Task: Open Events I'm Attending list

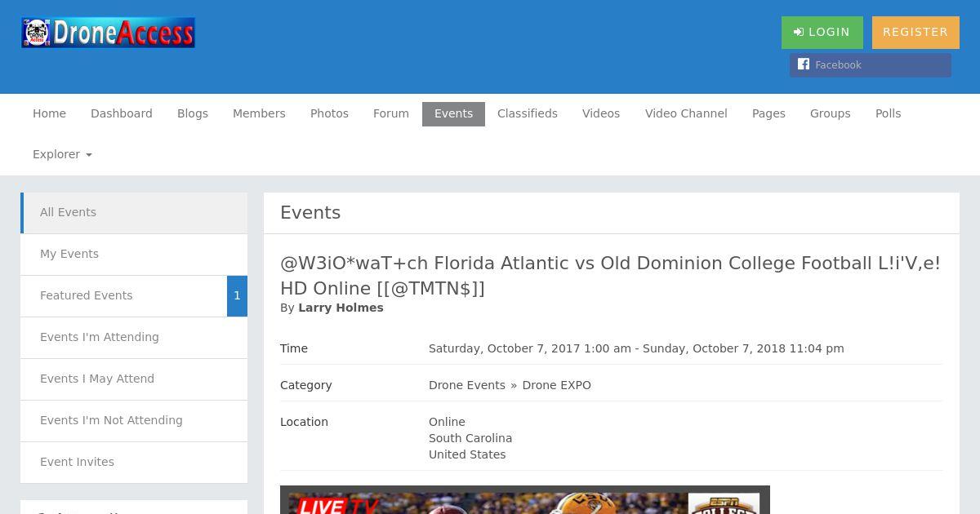Action: 134,338
